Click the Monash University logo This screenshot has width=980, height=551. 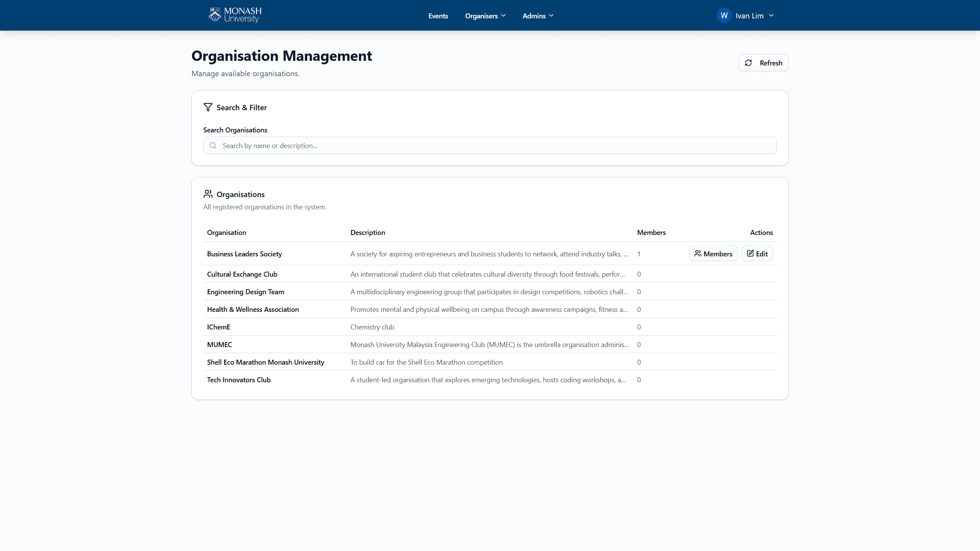pos(234,15)
